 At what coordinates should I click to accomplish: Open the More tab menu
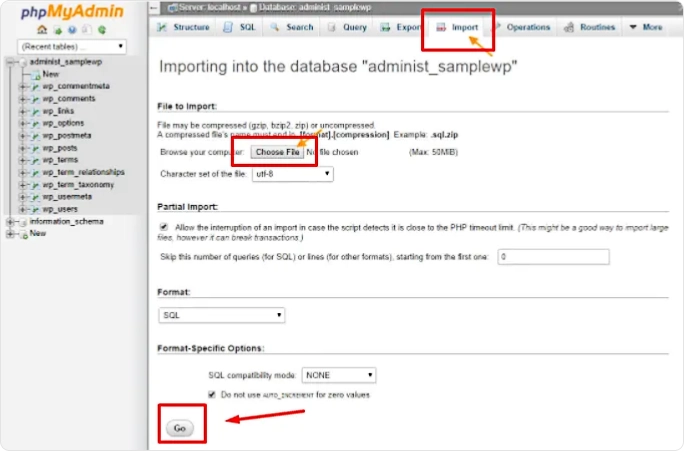(646, 27)
